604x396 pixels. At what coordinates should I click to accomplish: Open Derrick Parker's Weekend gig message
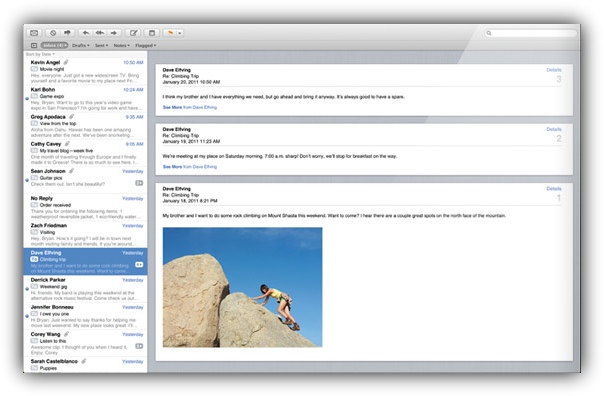[86, 289]
